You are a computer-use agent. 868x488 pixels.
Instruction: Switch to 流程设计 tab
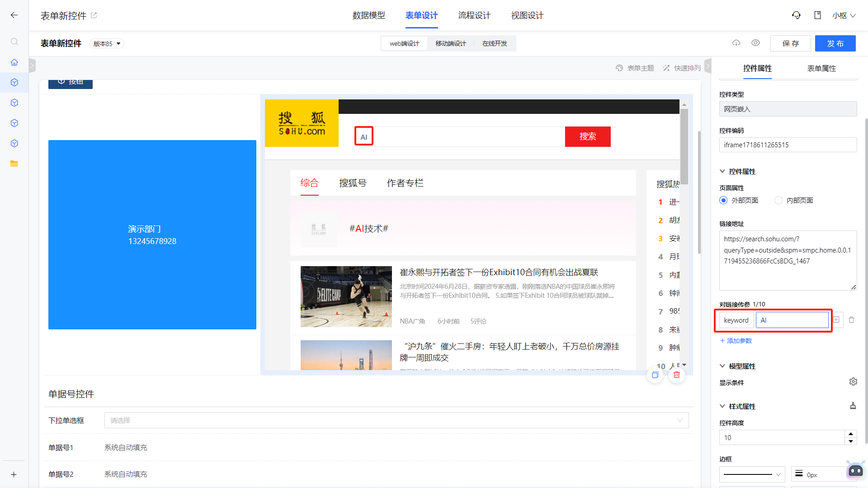[x=474, y=15]
